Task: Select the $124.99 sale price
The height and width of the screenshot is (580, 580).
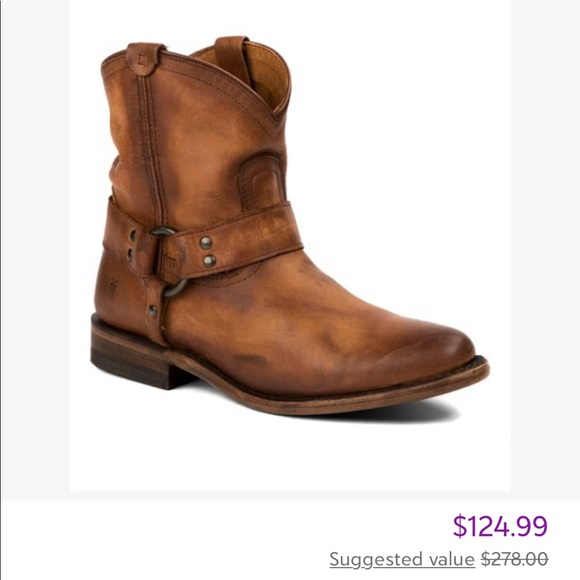Action: (x=500, y=526)
